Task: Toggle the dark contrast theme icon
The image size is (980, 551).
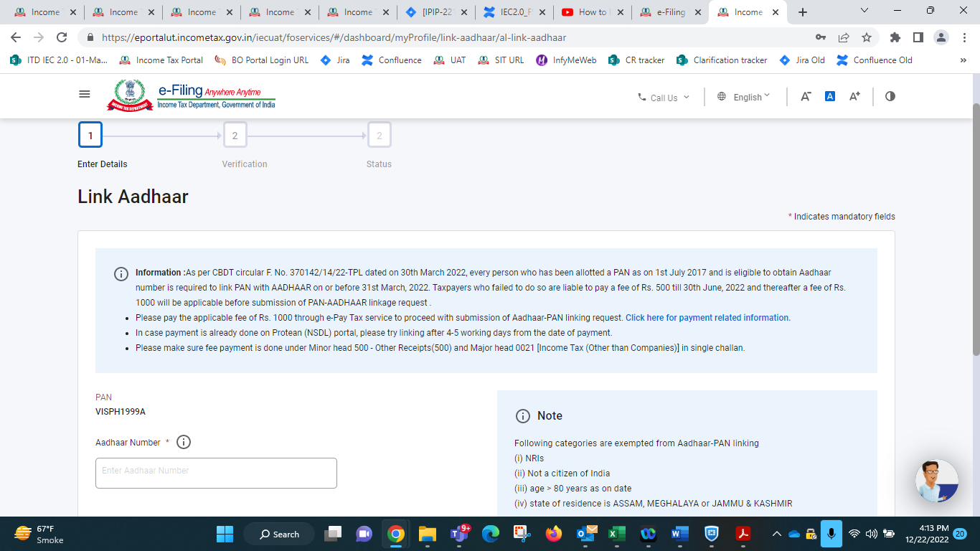Action: tap(890, 95)
